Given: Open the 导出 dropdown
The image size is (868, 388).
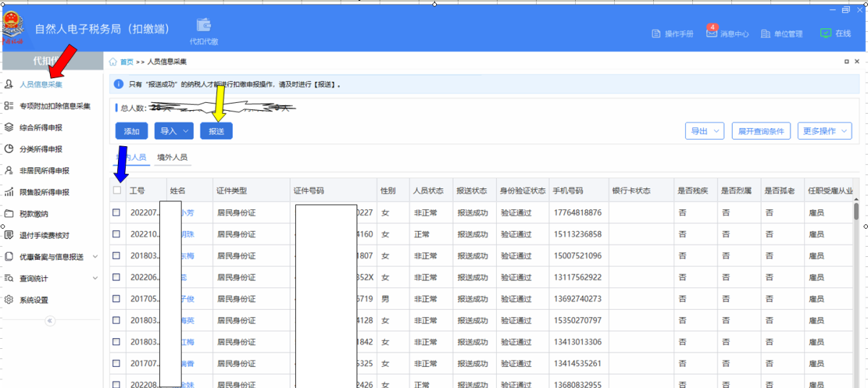Looking at the screenshot, I should pyautogui.click(x=704, y=131).
